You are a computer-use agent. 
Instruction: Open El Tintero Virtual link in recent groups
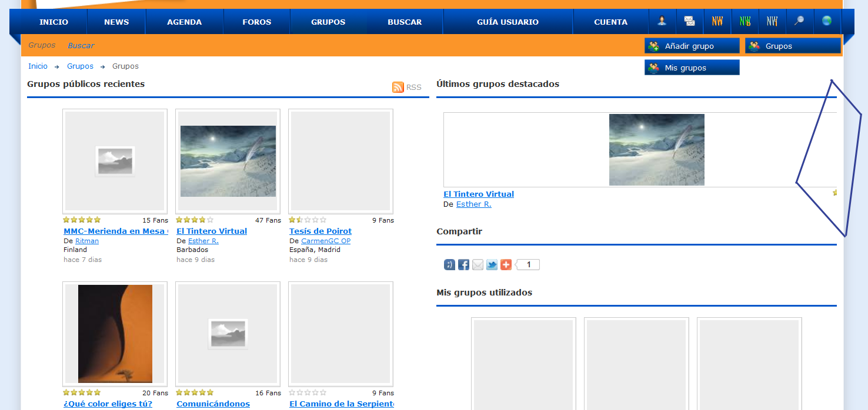click(x=212, y=231)
